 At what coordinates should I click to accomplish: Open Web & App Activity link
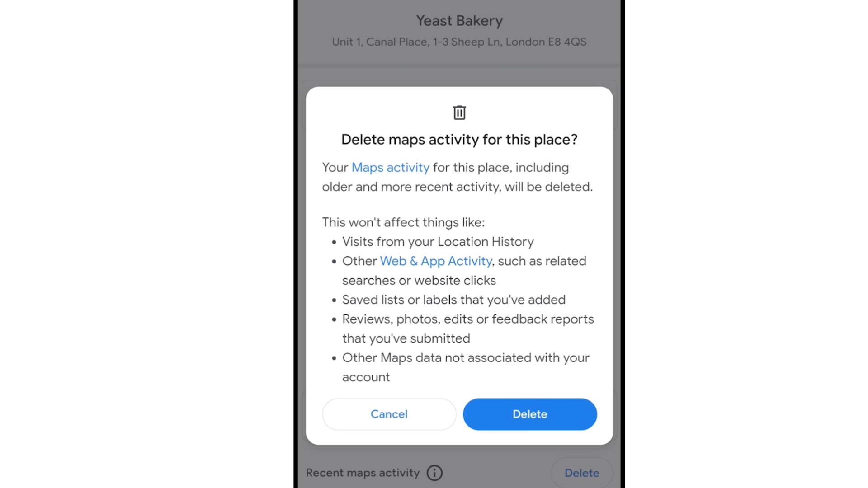(436, 260)
